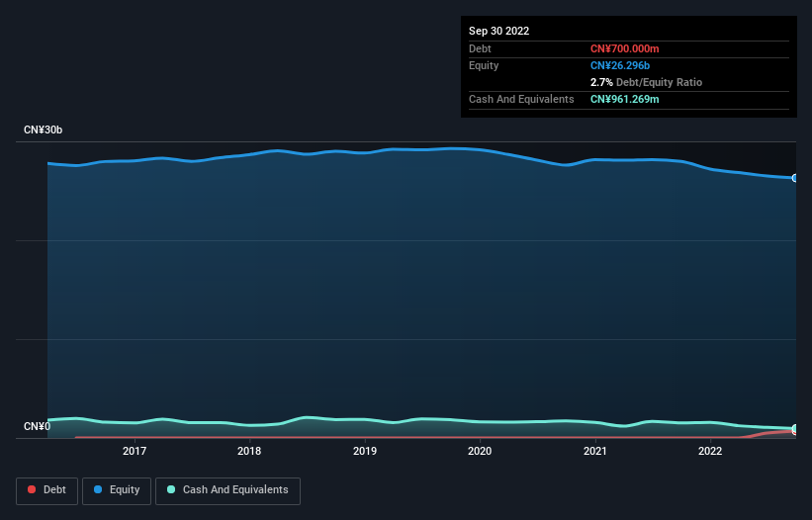Toggle Cash And Equivalents legend button
Screen dimensions: 812x520
click(227, 490)
